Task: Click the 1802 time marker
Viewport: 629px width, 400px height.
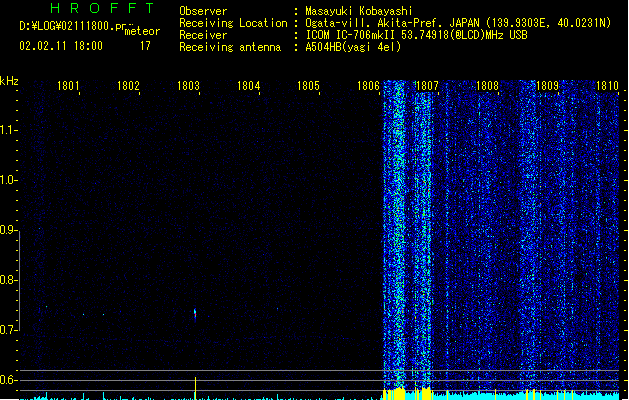Action: click(128, 86)
